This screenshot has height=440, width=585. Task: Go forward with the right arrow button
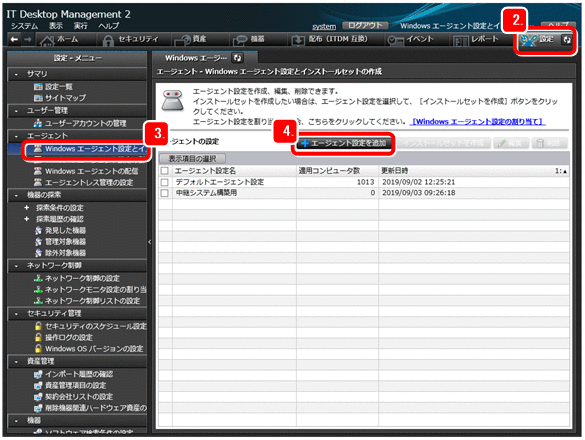pos(28,39)
